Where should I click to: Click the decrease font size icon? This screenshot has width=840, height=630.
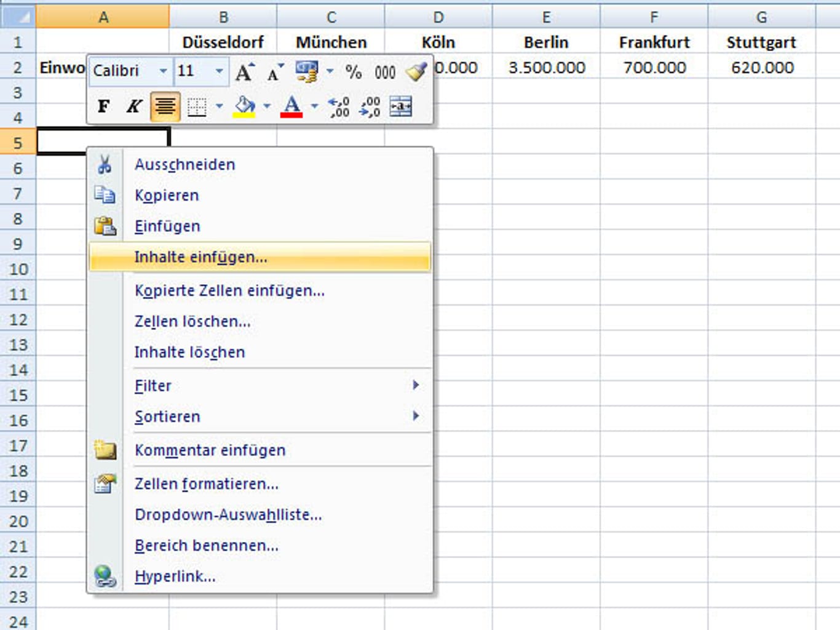(x=275, y=72)
